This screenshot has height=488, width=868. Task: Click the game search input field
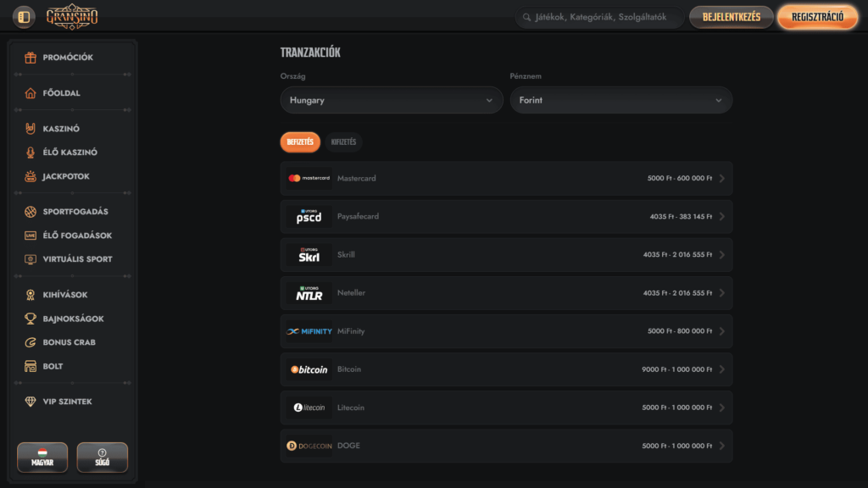point(602,17)
